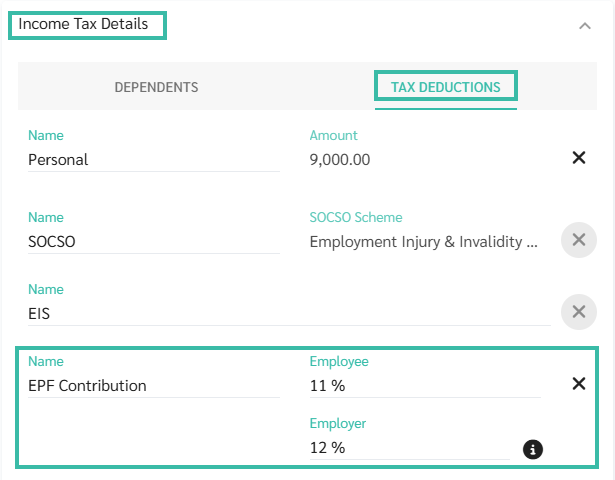
Task: Focus the SOCSO name field
Action: pos(153,241)
